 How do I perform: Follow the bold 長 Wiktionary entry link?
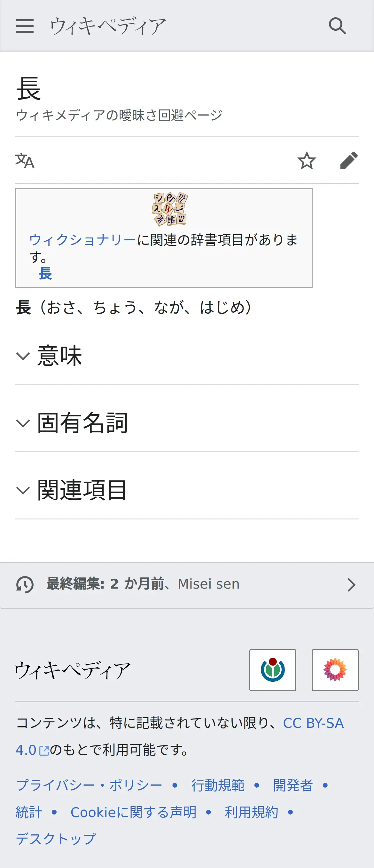click(x=45, y=273)
